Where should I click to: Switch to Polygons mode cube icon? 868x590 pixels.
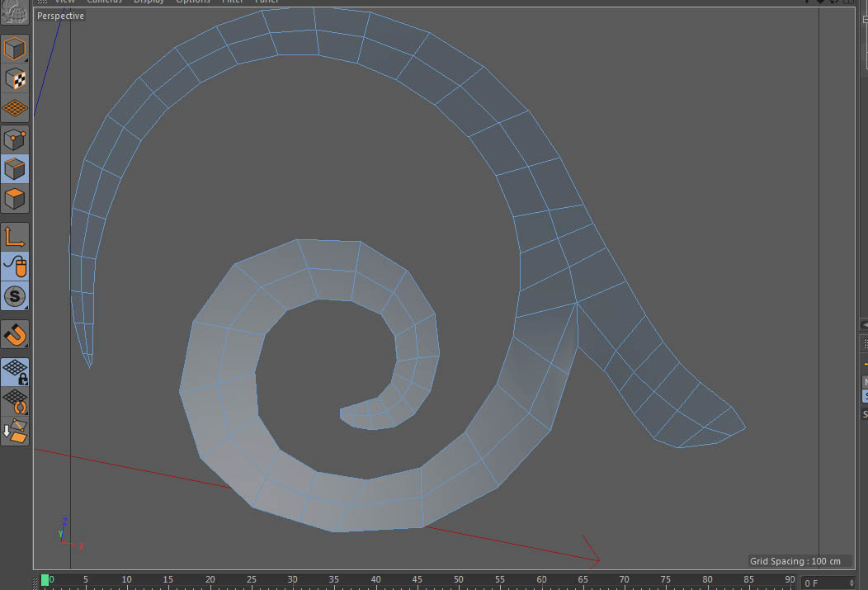(15, 199)
